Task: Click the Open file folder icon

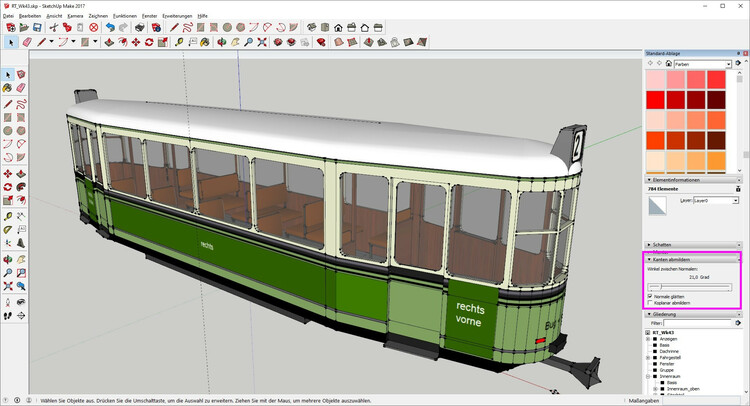Action: [23, 28]
